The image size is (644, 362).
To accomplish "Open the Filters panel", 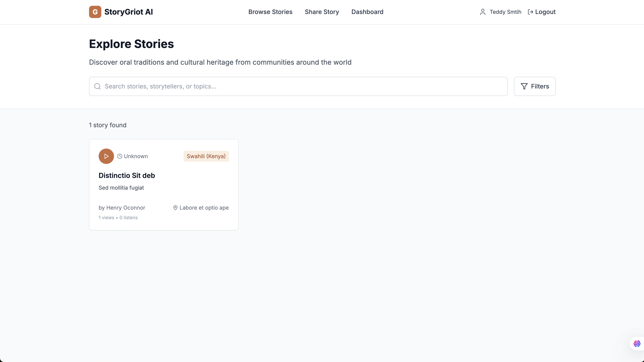I will (534, 86).
